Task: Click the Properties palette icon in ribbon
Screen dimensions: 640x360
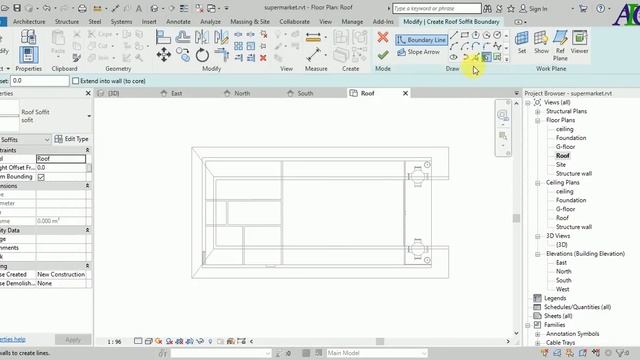Action: click(28, 55)
